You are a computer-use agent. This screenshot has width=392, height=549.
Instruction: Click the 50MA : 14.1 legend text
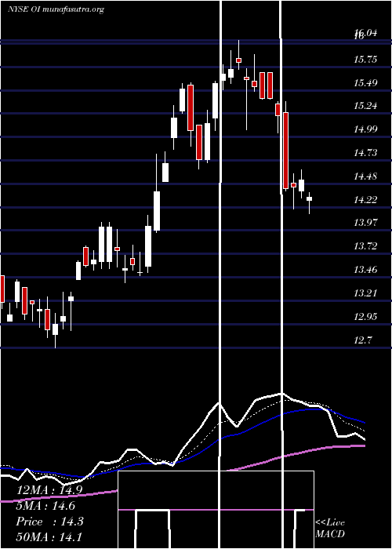49,537
